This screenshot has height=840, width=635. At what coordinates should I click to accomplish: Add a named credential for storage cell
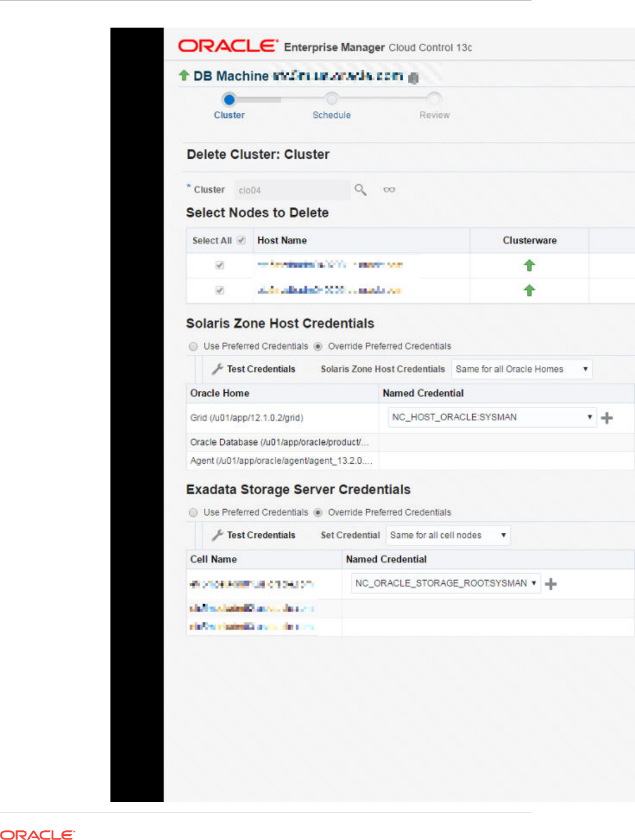pos(550,584)
